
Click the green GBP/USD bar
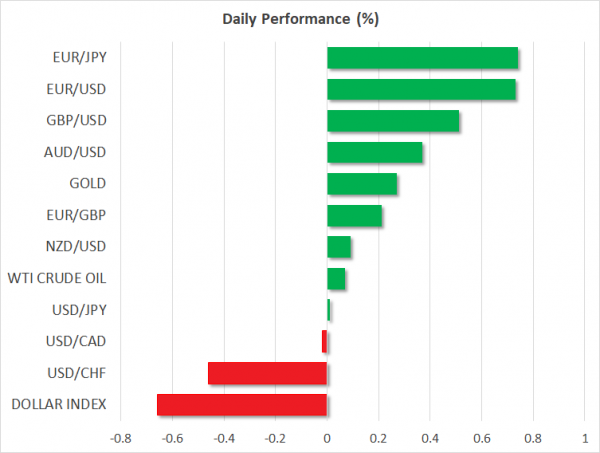[x=393, y=121]
